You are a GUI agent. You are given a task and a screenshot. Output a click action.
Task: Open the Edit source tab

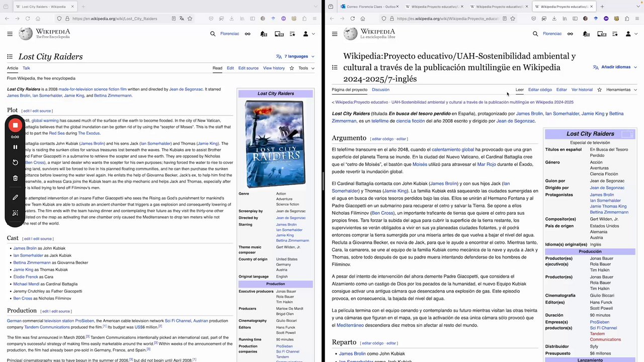pyautogui.click(x=249, y=68)
